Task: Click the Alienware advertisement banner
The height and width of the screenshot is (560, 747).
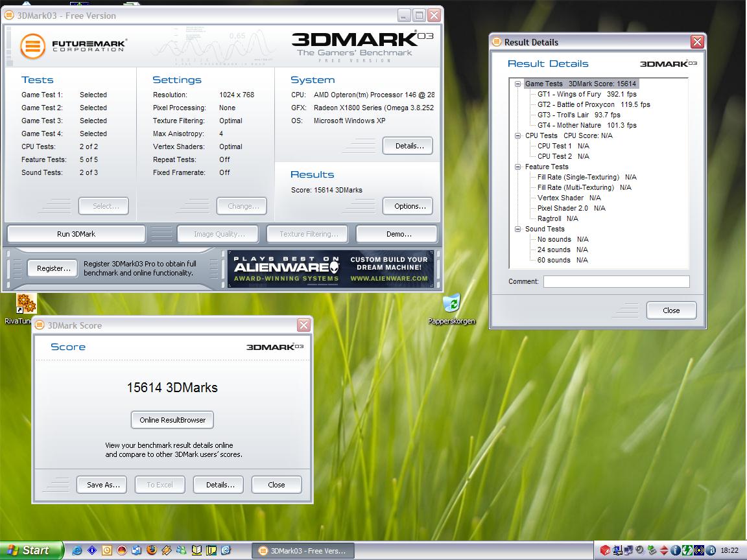Action: [x=331, y=269]
